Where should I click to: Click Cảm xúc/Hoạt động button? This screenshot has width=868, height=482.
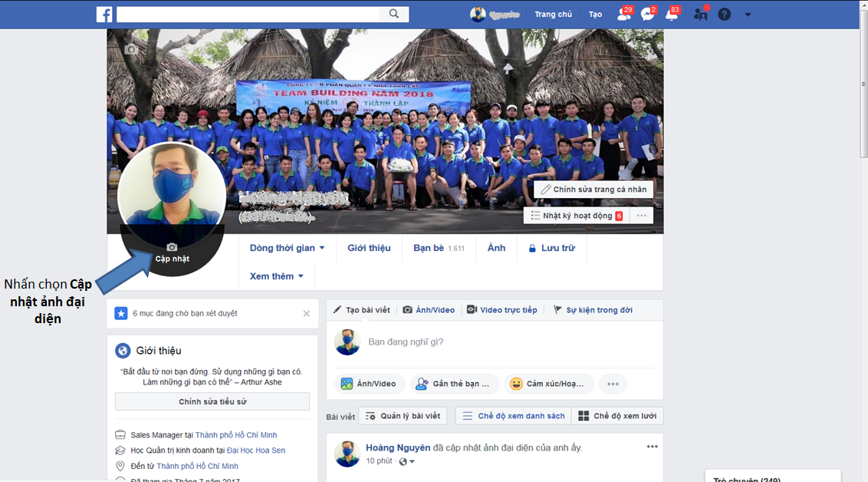tap(548, 384)
